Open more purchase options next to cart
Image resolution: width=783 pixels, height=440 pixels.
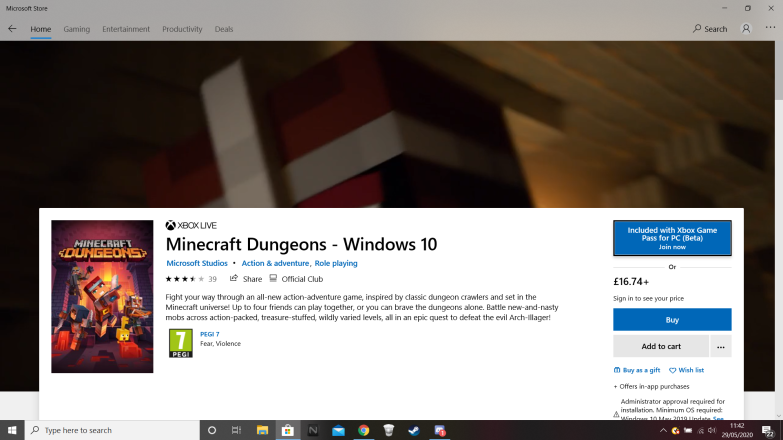click(721, 346)
